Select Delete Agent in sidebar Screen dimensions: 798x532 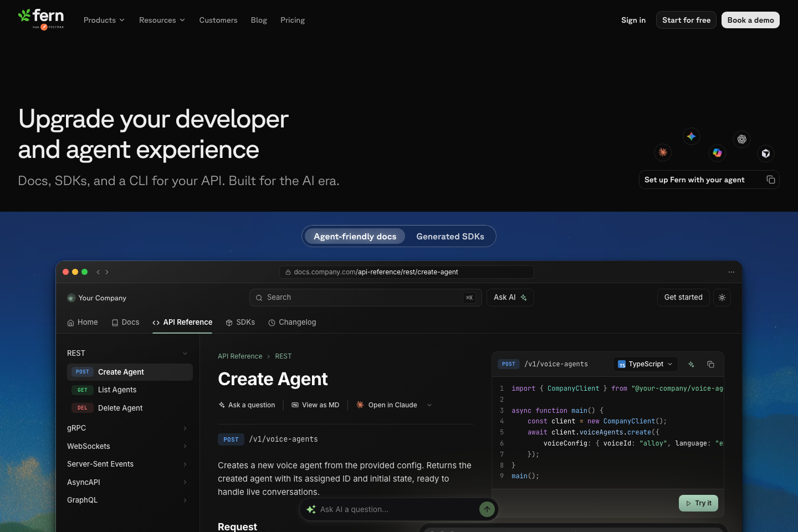coord(130,408)
